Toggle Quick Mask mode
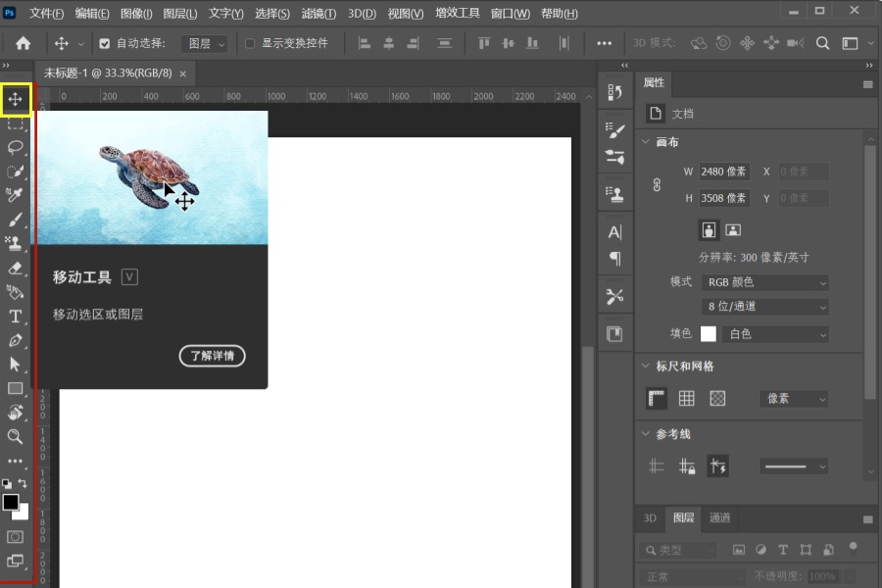 click(x=15, y=537)
